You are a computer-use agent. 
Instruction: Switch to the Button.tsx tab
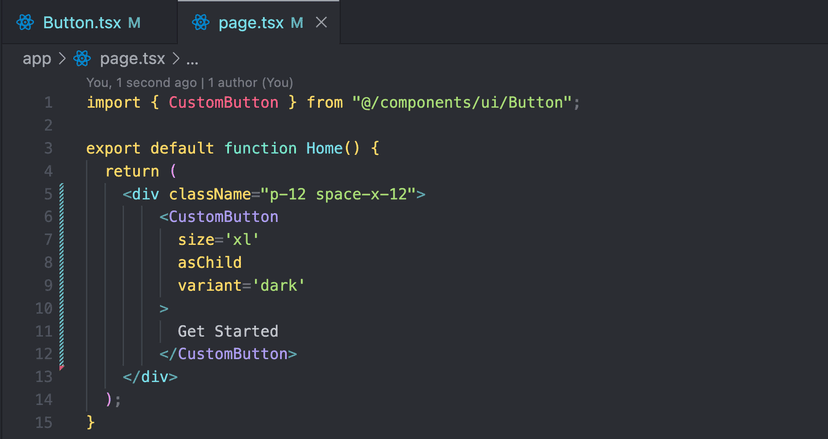[x=82, y=22]
